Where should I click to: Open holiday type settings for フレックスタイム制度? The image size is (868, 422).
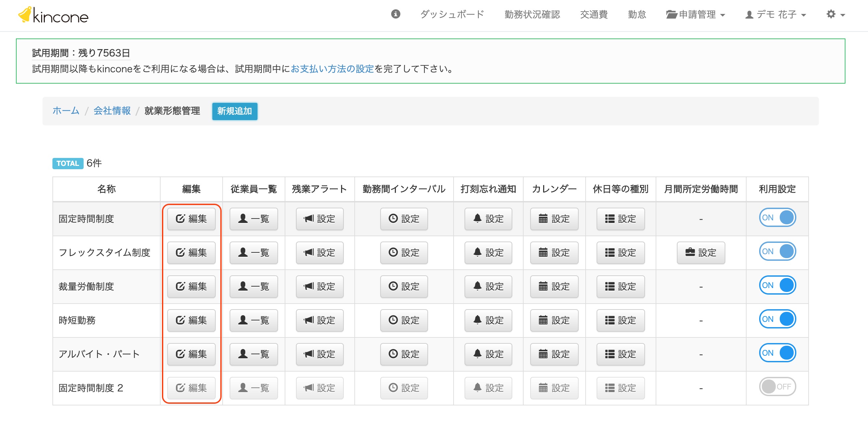[620, 252]
